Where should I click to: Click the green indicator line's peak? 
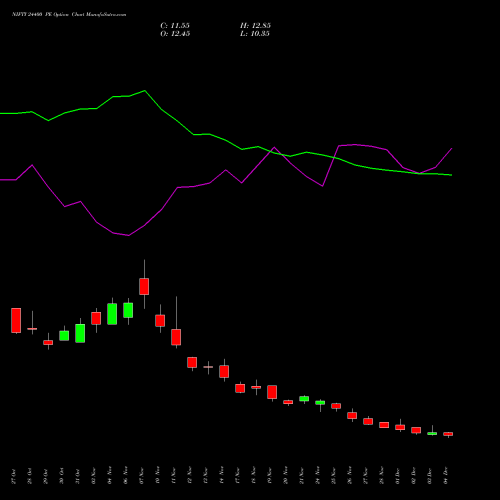[144, 91]
